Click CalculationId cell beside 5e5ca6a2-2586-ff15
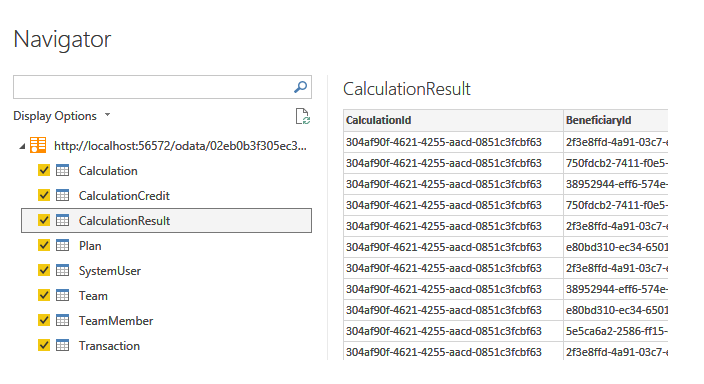This screenshot has width=704, height=384. 453,331
